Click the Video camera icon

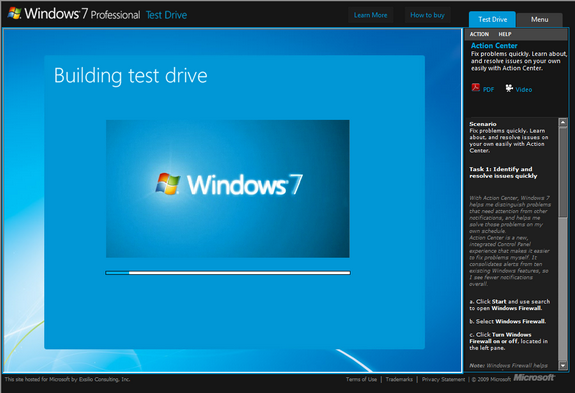tap(509, 88)
